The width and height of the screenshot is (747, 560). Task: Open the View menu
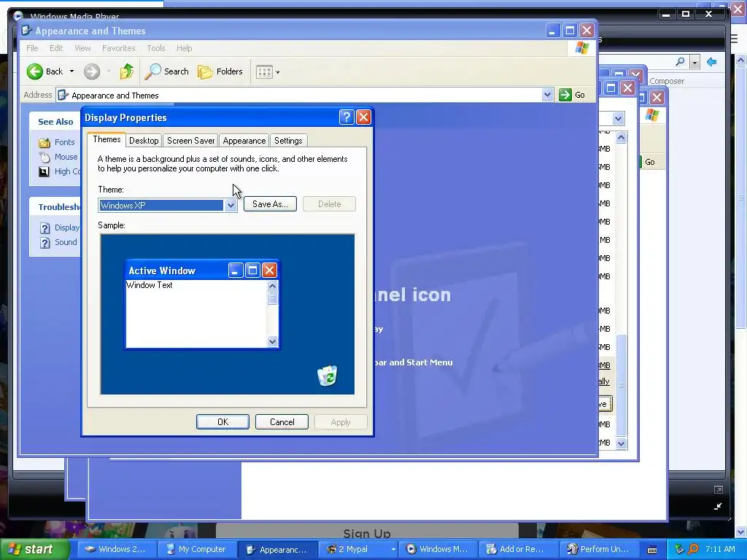point(82,48)
